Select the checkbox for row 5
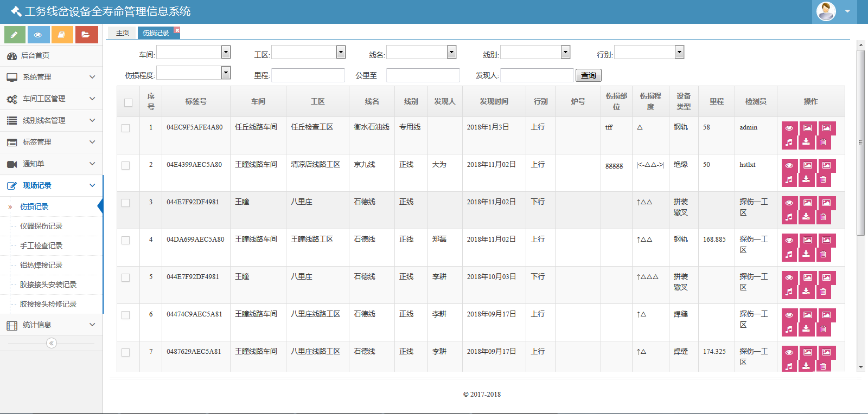Image resolution: width=868 pixels, height=414 pixels. (126, 278)
